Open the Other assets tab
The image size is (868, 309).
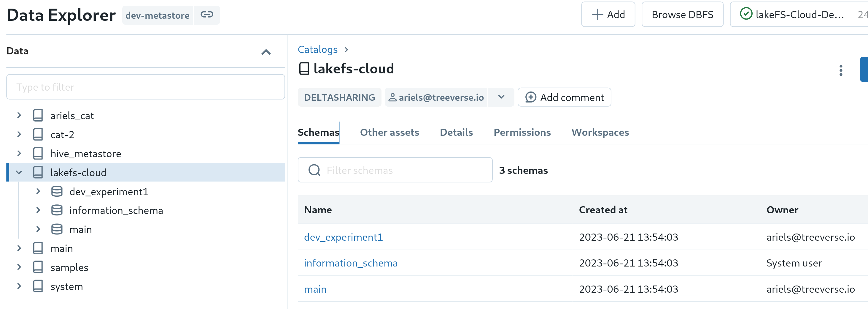point(390,132)
